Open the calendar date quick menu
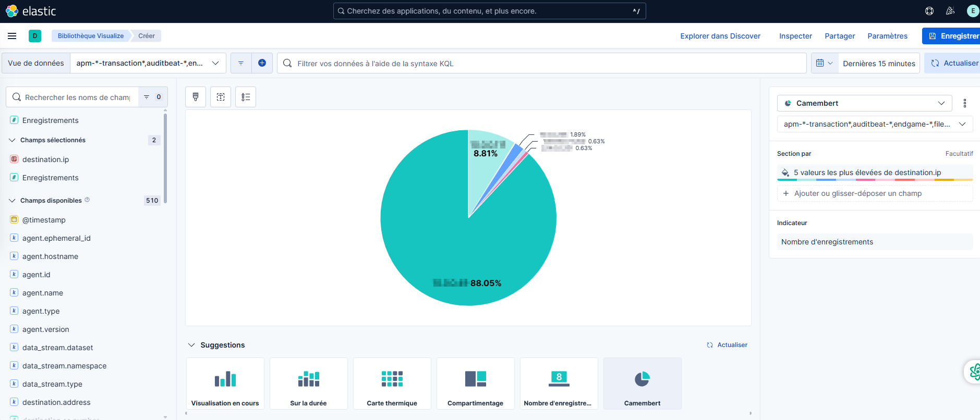This screenshot has width=980, height=420. click(x=824, y=63)
